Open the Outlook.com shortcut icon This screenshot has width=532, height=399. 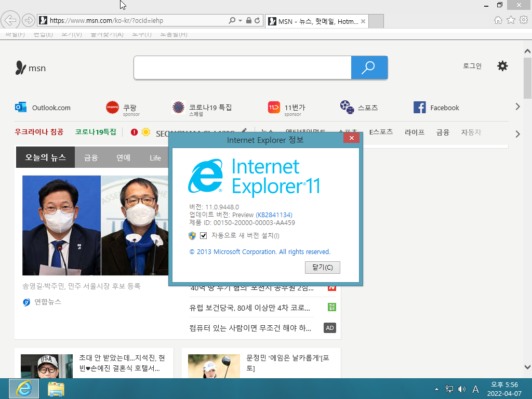coord(21,107)
